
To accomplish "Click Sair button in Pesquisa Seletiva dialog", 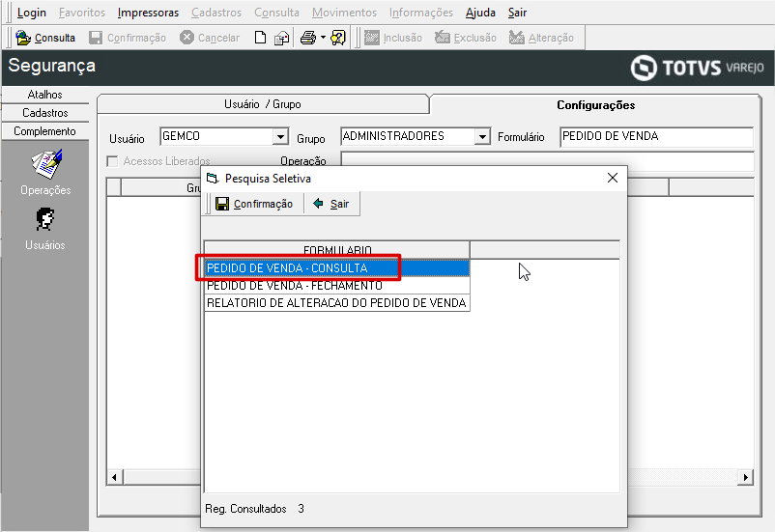I will (331, 204).
